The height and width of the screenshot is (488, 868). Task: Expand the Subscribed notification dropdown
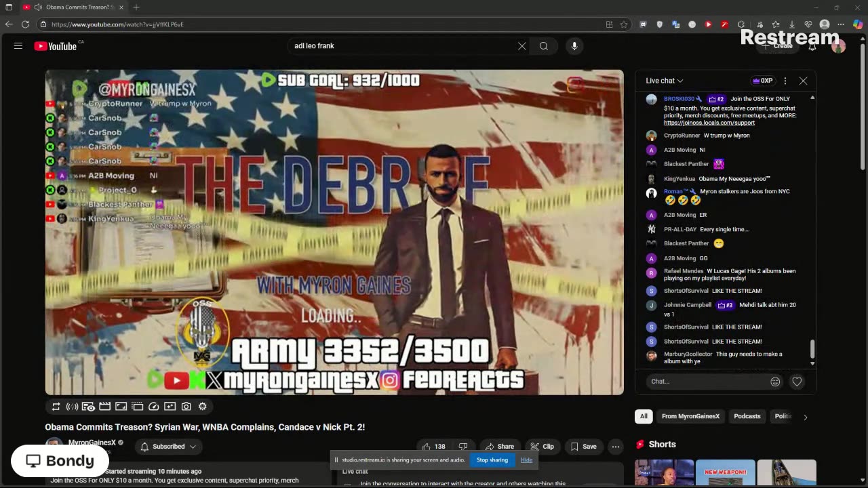[168, 447]
